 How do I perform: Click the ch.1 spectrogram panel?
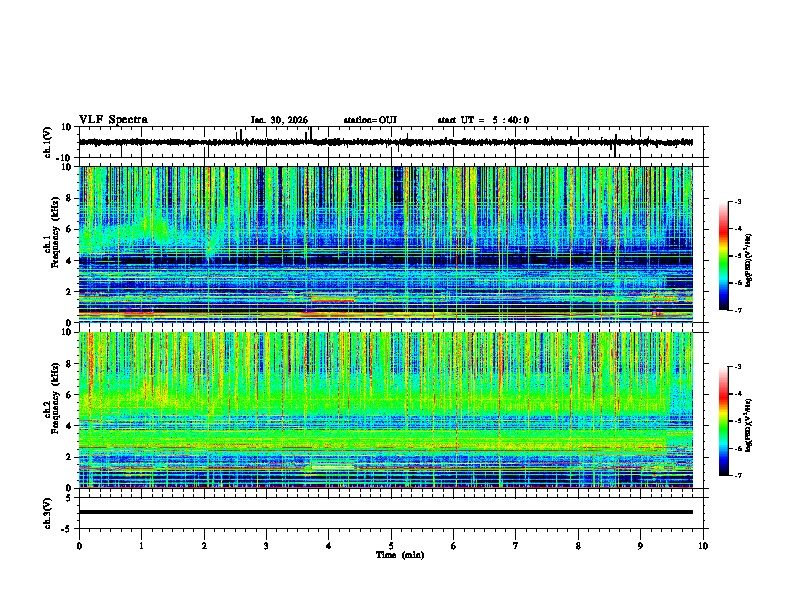pos(386,244)
